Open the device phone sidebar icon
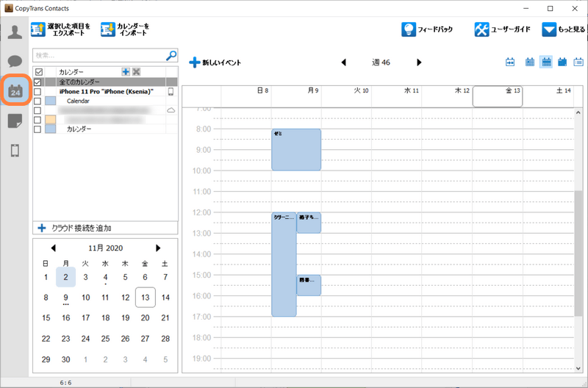This screenshot has width=588, height=388. point(15,151)
